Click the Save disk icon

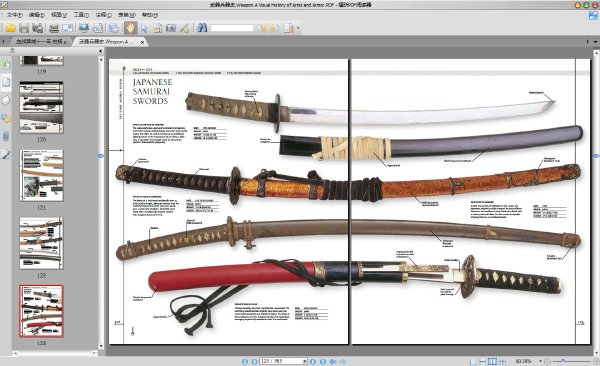[24, 28]
